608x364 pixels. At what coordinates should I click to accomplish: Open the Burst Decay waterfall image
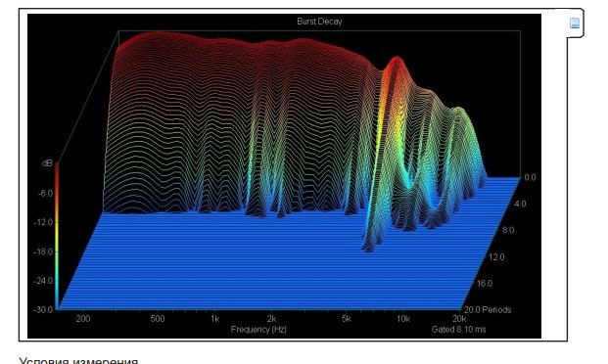pos(284,176)
